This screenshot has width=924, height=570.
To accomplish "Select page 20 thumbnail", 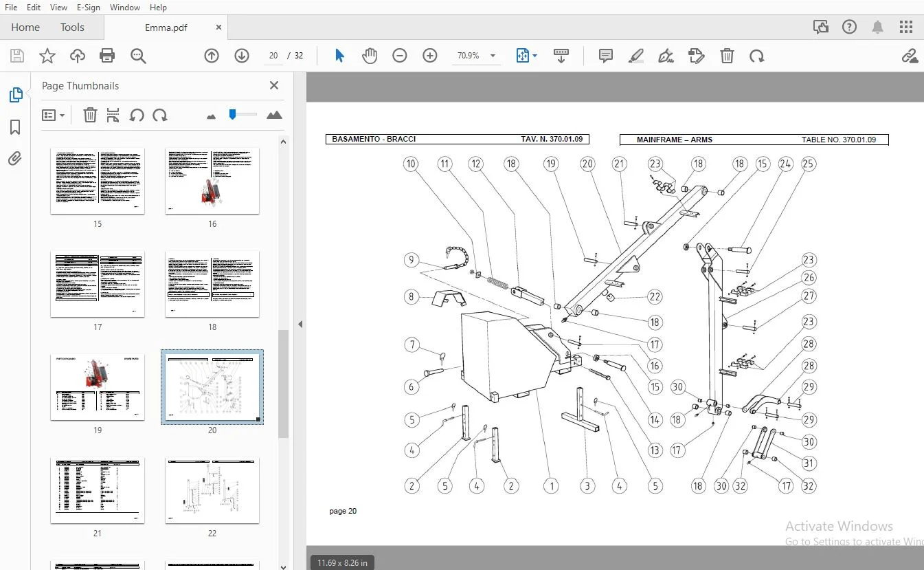I will point(212,387).
